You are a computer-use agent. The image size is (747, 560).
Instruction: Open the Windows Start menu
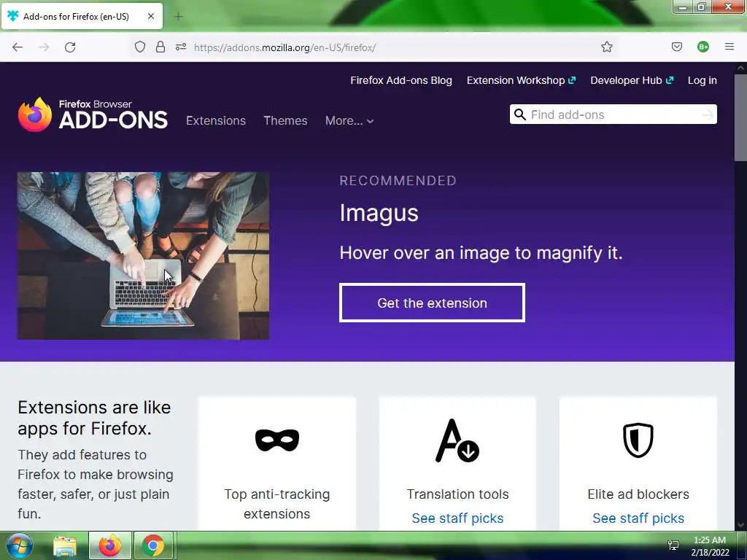tap(20, 545)
